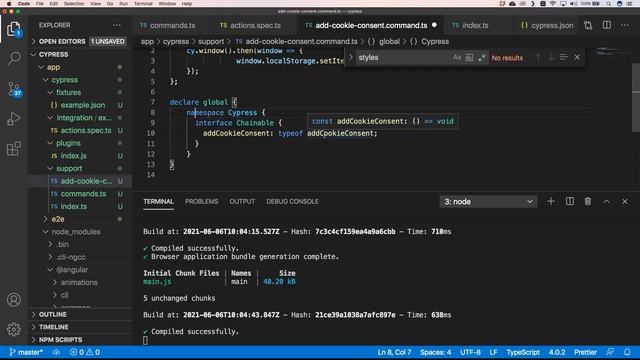640x360 pixels.
Task: Click the feedback icon in status bar
Action: tap(610, 352)
